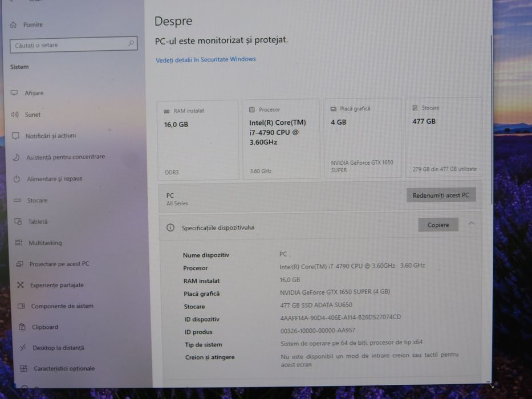Click the Stocare drive icon in sidebar
The height and width of the screenshot is (399, 532).
(x=17, y=201)
